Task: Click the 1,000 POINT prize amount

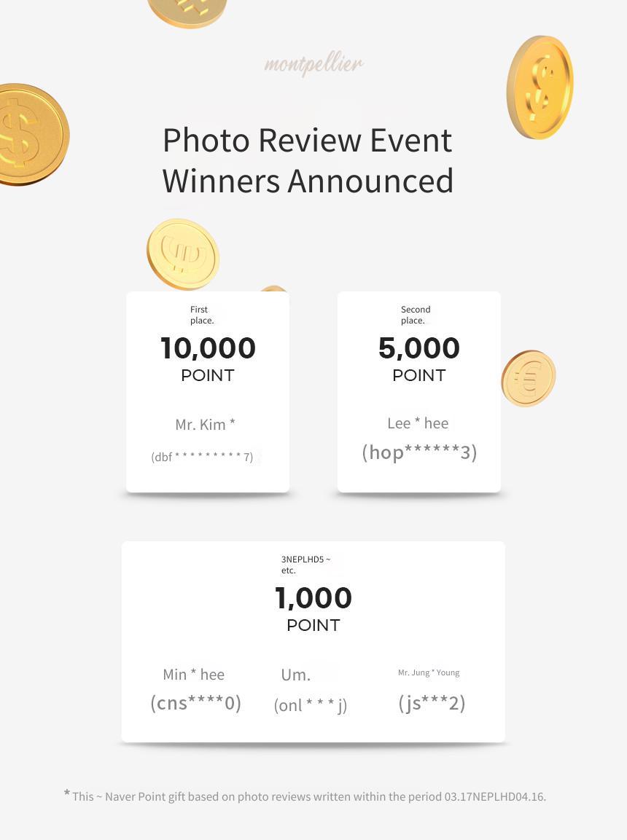Action: pos(313,608)
